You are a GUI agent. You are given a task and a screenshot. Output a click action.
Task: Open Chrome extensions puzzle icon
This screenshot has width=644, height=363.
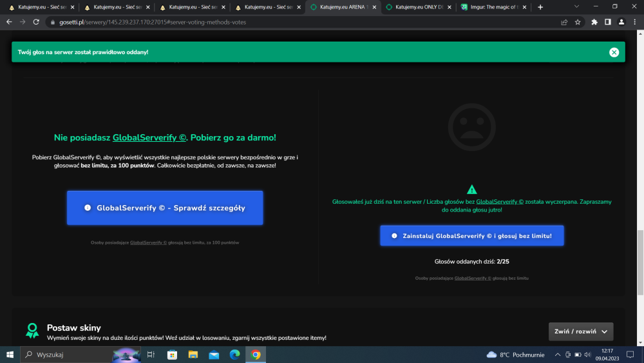594,22
